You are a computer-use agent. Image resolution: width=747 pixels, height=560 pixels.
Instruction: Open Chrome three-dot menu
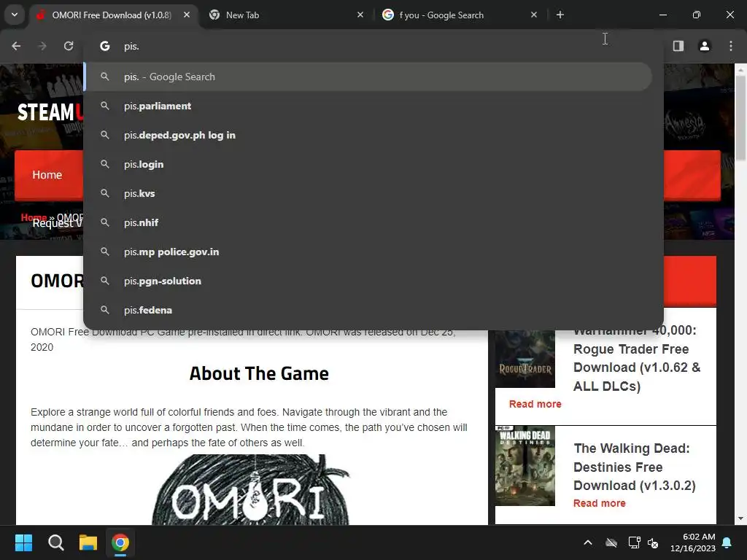[731, 46]
